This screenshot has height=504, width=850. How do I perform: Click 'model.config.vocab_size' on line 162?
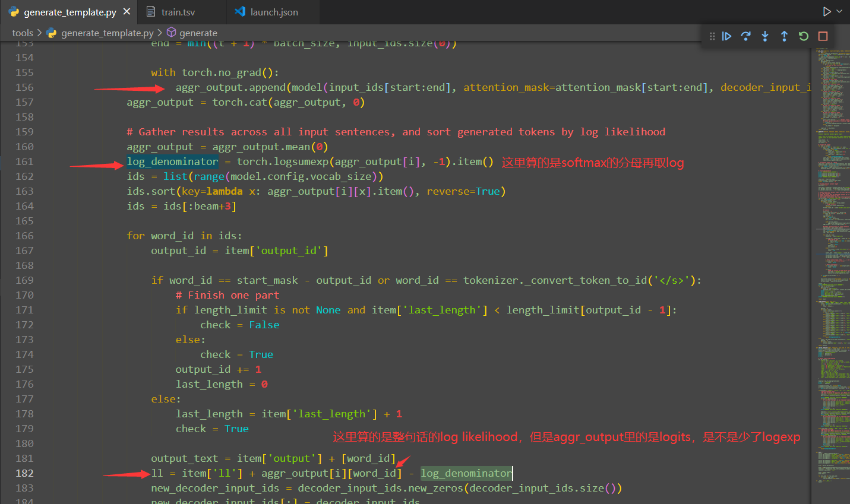click(301, 176)
